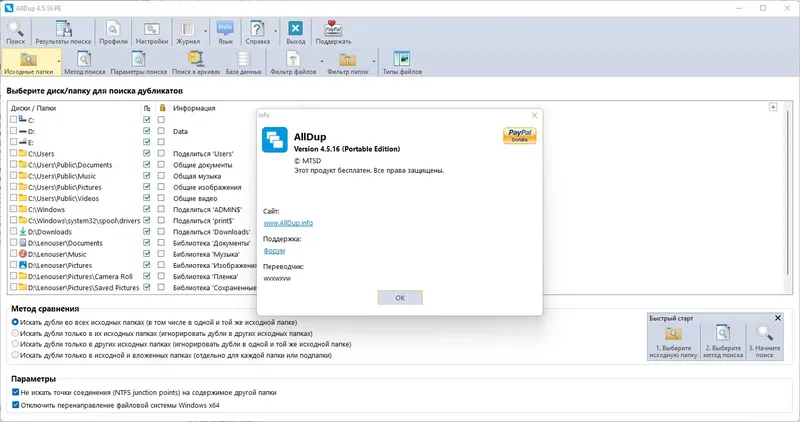This screenshot has height=422, width=800.
Task: Click the Выход exit icon
Action: [x=295, y=32]
